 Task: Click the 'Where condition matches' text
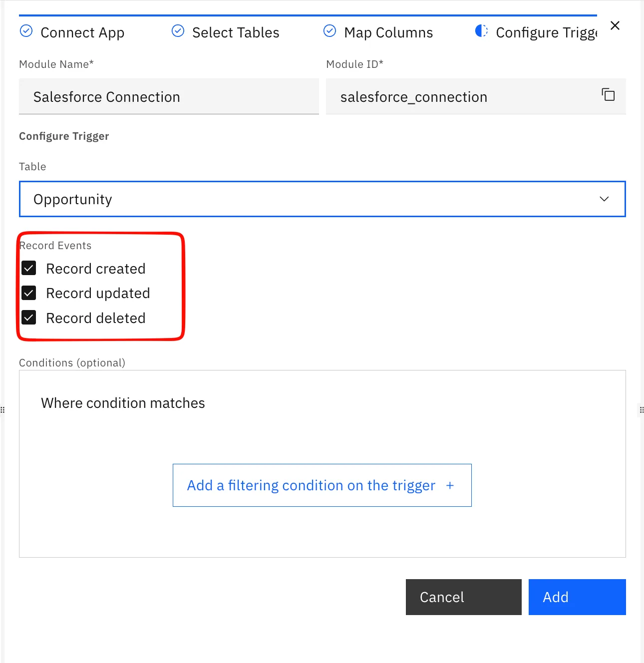click(123, 403)
